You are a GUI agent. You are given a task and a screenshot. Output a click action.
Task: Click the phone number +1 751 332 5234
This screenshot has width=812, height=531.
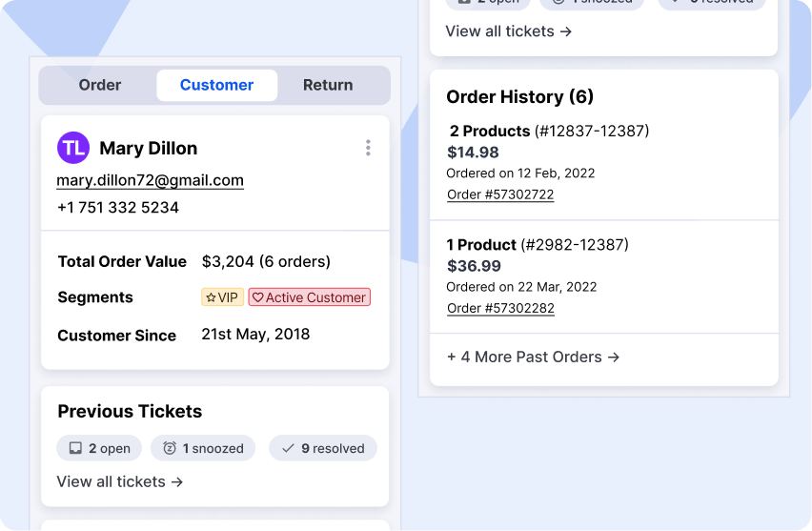(x=118, y=208)
